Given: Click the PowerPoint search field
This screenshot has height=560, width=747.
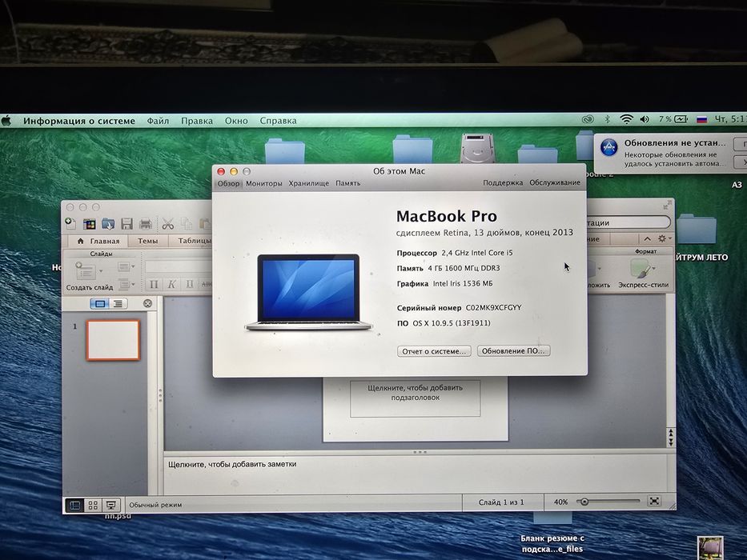Looking at the screenshot, I should click(628, 222).
